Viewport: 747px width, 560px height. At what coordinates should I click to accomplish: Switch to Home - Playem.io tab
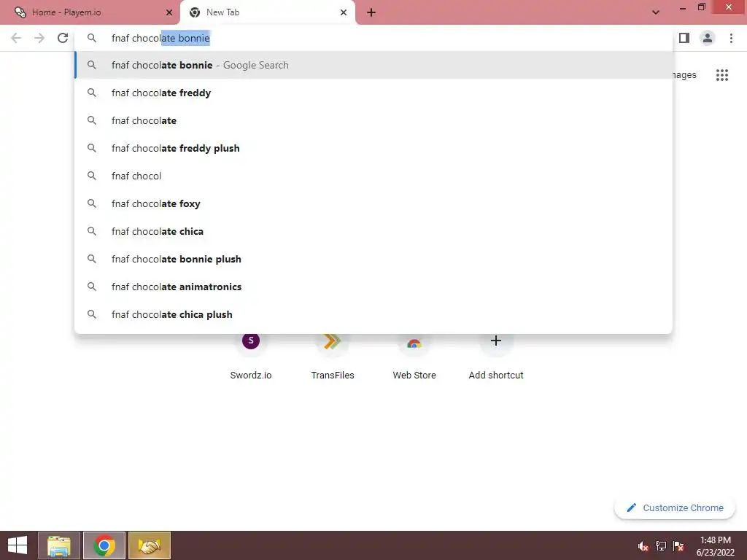(x=90, y=12)
